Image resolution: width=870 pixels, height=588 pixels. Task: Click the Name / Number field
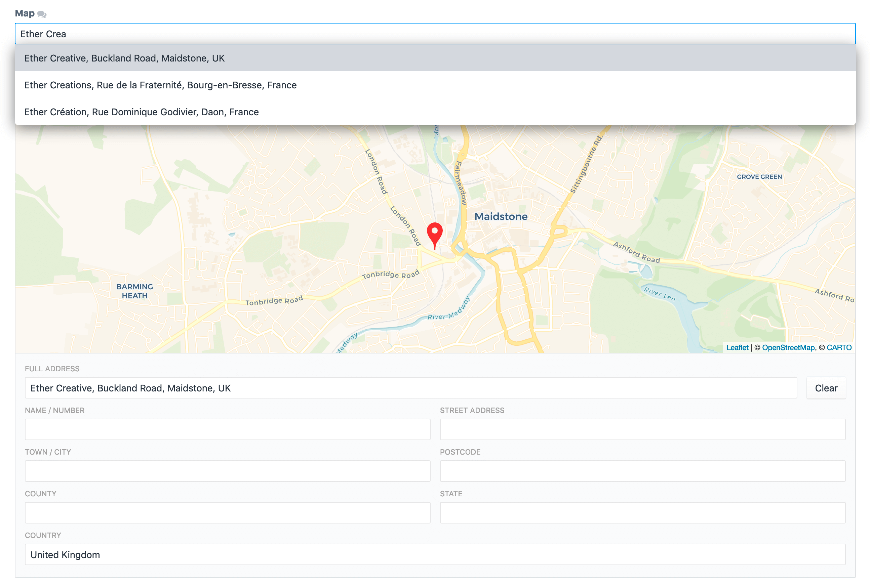coord(227,430)
